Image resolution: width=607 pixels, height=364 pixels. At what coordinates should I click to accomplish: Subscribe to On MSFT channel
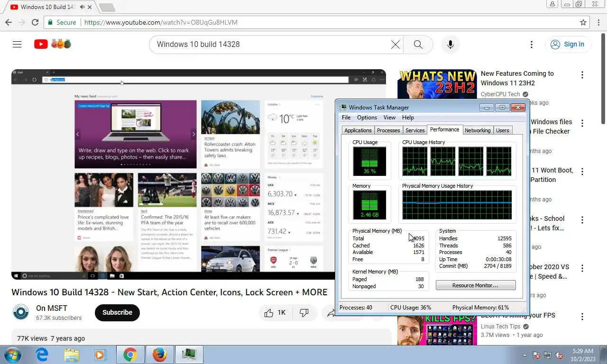[x=117, y=312]
